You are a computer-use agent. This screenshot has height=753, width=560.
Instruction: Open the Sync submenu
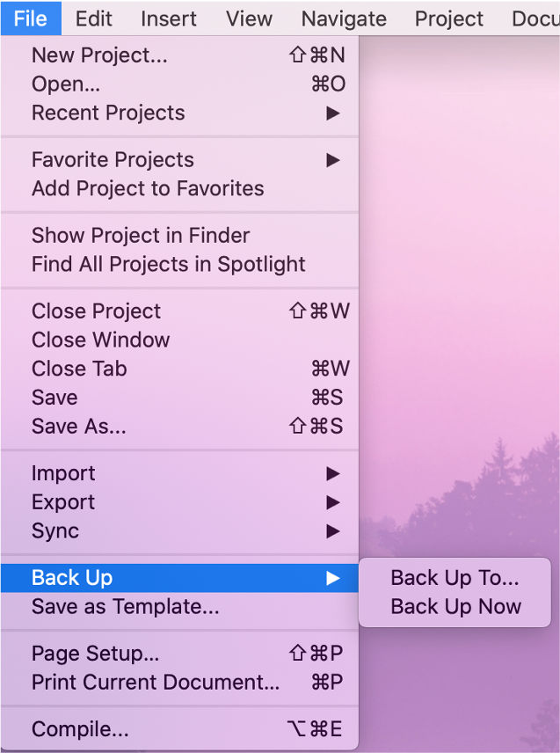(179, 531)
